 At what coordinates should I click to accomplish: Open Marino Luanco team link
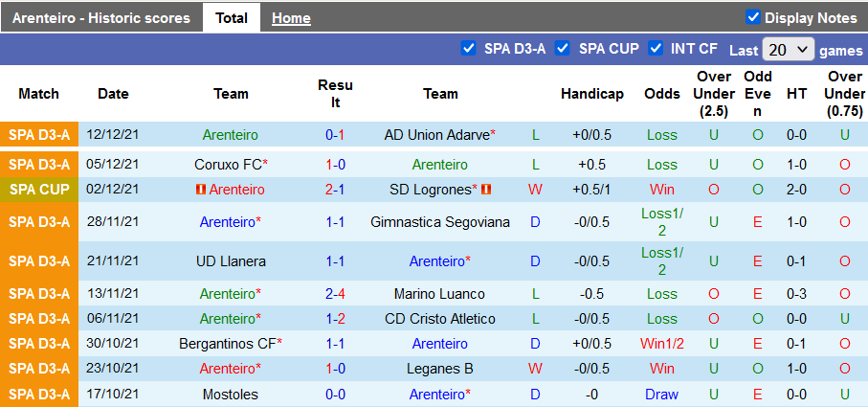click(439, 294)
